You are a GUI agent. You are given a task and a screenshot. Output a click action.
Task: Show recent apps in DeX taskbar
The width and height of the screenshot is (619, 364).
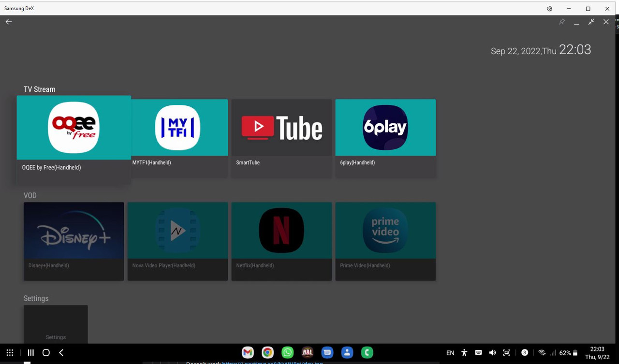pos(30,353)
